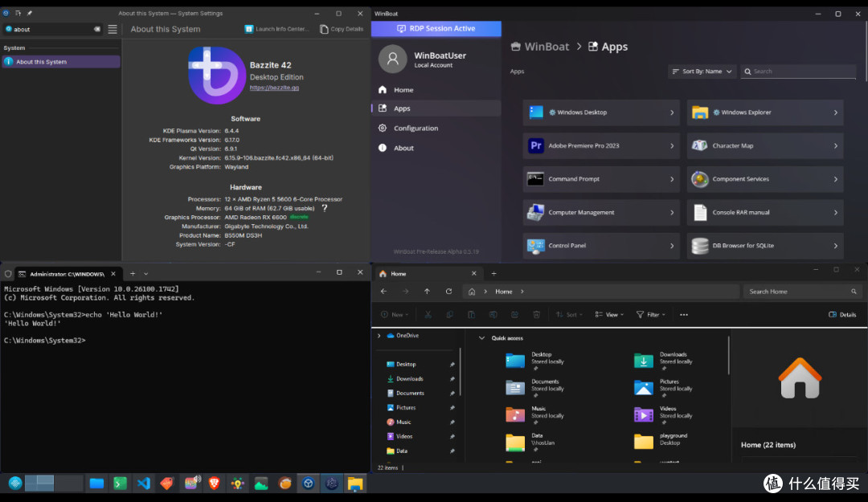Focus the WinBoat apps Search field

point(798,71)
